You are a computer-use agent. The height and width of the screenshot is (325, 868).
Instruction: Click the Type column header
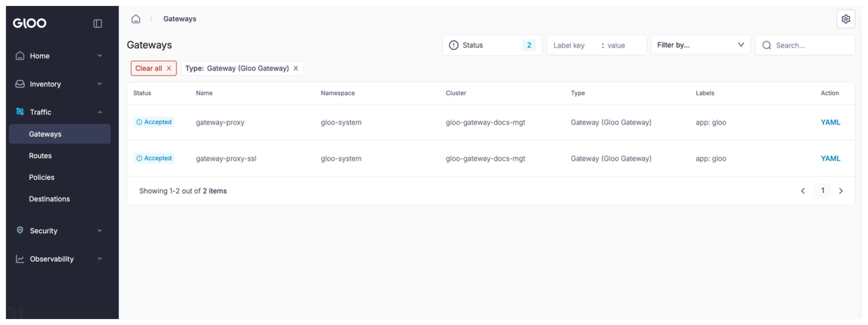(577, 93)
